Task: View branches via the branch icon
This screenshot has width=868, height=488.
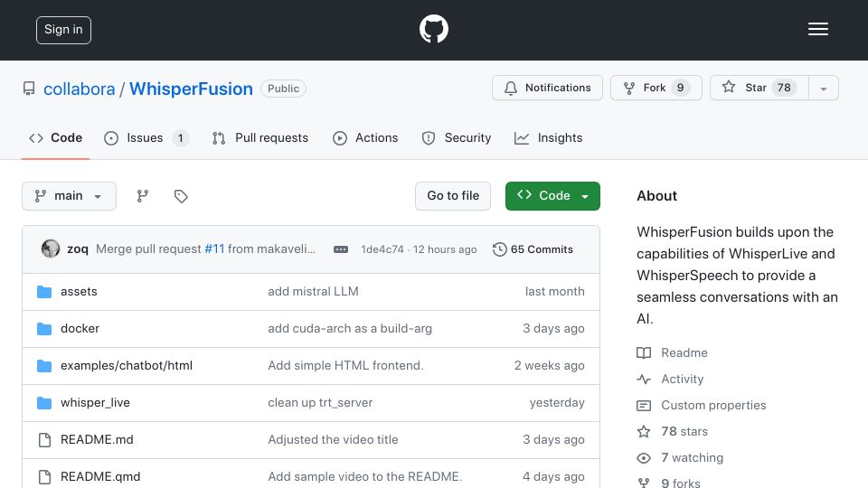Action: [143, 196]
